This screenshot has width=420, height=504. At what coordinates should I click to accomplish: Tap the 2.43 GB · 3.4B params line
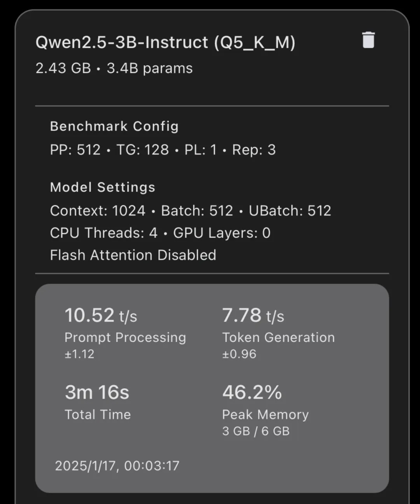pos(114,68)
